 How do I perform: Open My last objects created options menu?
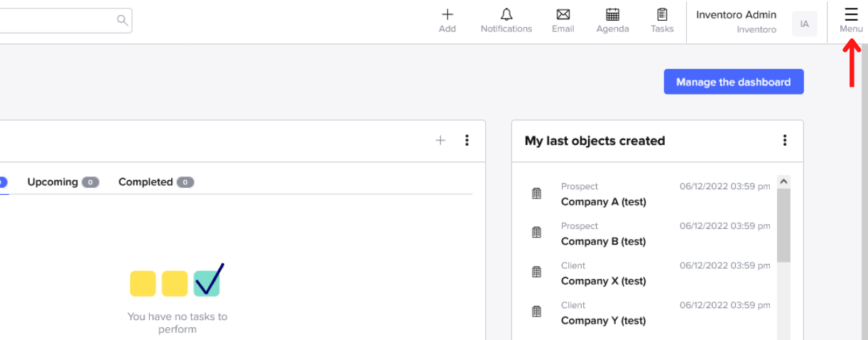(785, 141)
